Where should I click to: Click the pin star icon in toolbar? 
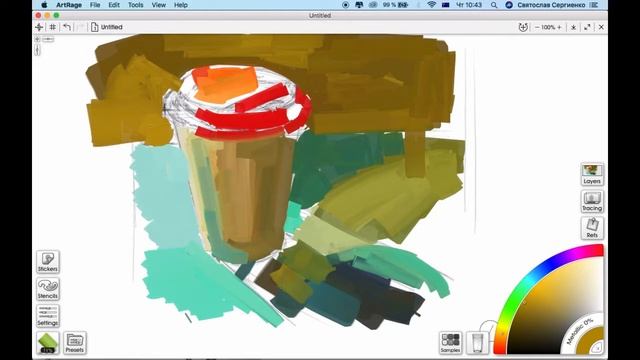point(573,27)
